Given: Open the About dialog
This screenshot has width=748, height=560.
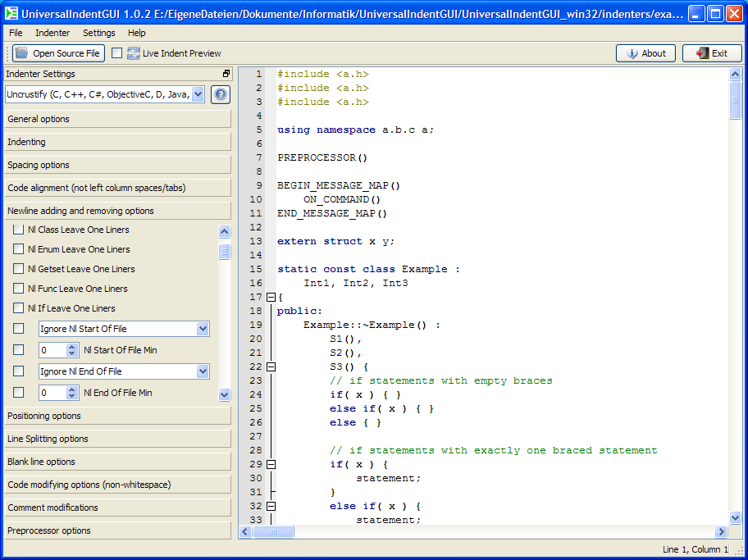Looking at the screenshot, I should [645, 53].
